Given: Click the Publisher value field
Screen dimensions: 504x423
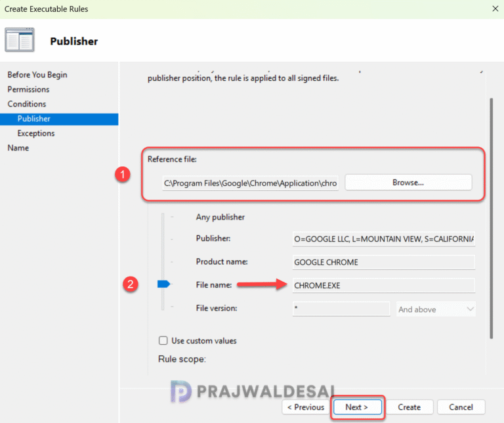Looking at the screenshot, I should [384, 239].
